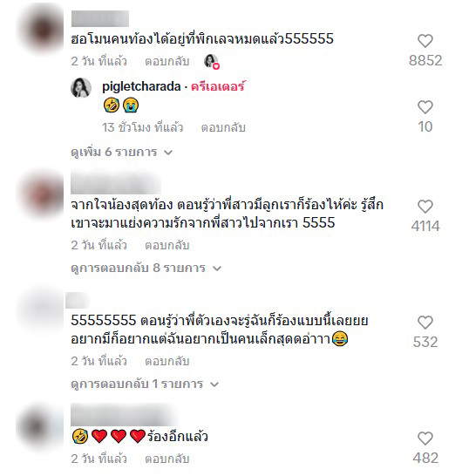This screenshot has height=476, width=462.
Task: Open avatar of second commenter
Action: [x=40, y=194]
